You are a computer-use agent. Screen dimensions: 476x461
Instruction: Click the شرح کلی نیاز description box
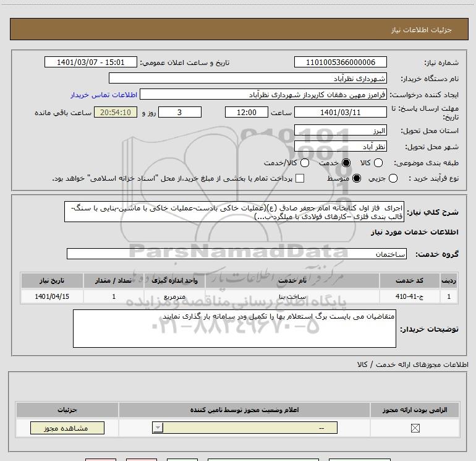(x=234, y=212)
